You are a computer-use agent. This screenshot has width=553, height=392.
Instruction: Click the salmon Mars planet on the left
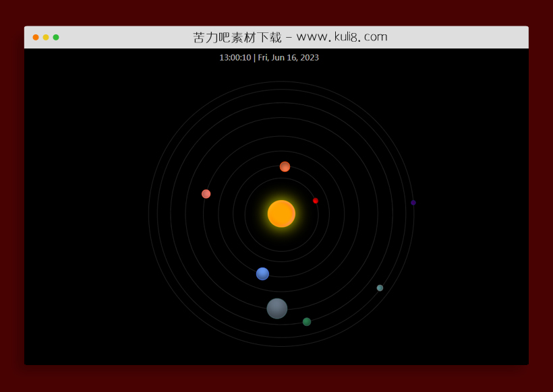point(206,193)
